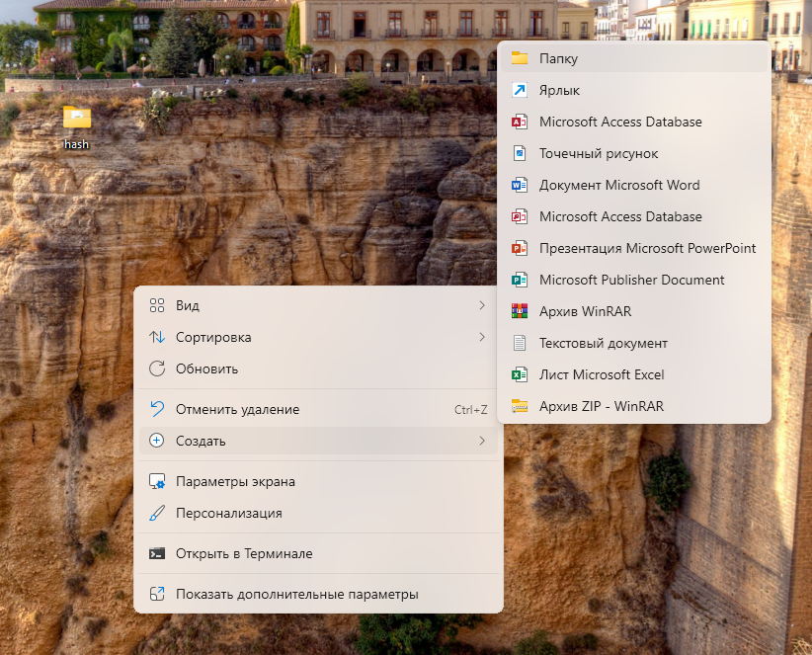Screen dimensions: 812x655
Task: Click the chevron on the Создать row
Action: [482, 441]
